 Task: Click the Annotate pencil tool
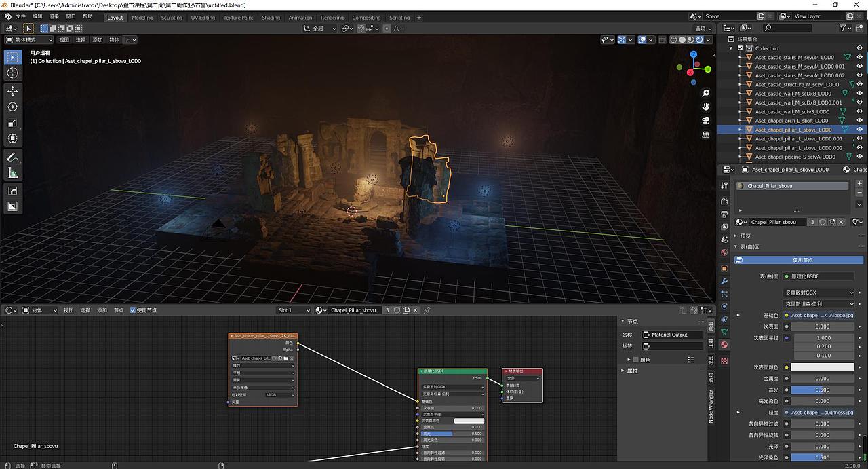(12, 157)
